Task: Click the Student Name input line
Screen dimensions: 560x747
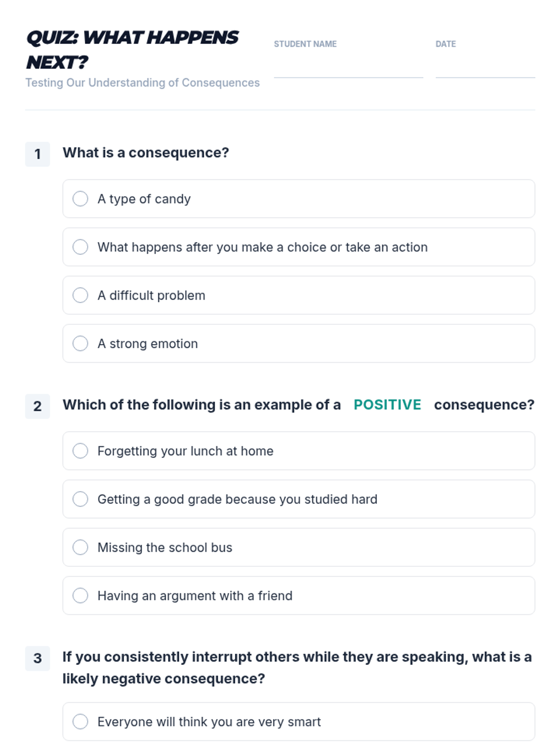Action: 348,68
